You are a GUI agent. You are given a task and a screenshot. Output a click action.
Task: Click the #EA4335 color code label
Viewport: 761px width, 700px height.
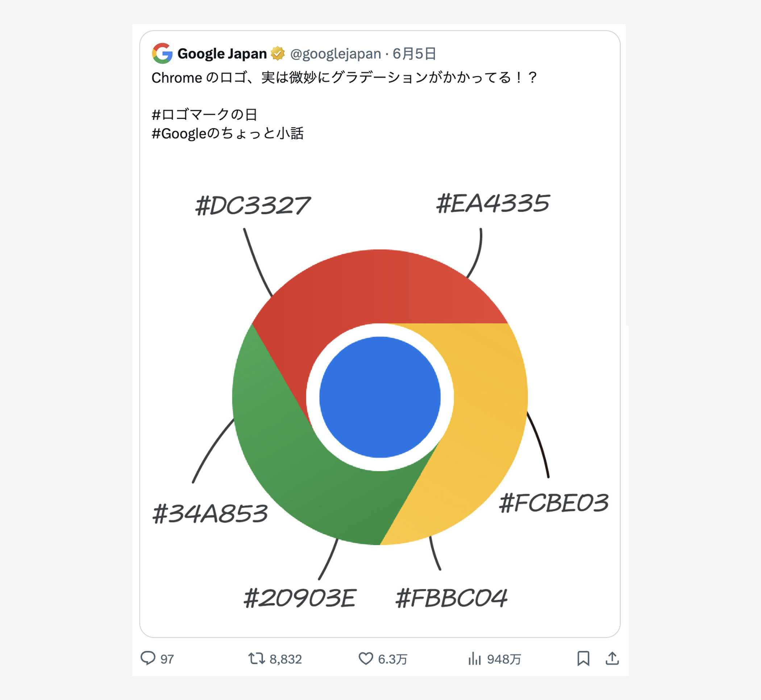[492, 203]
